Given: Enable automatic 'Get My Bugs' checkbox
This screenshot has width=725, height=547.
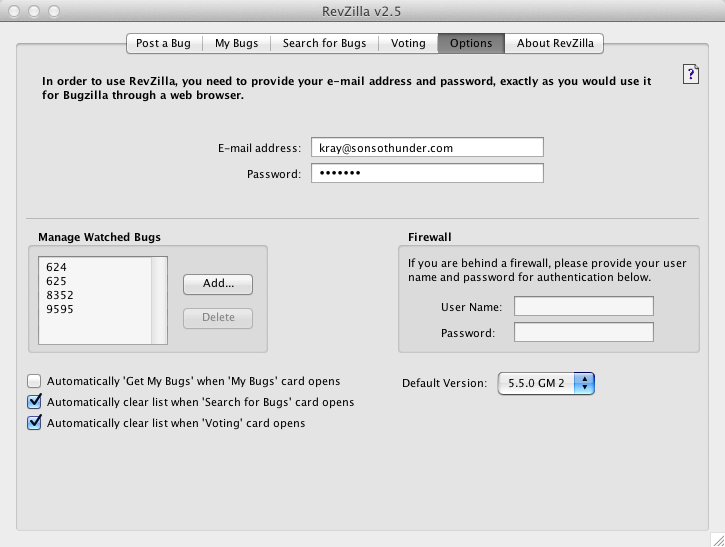Looking at the screenshot, I should tap(35, 381).
